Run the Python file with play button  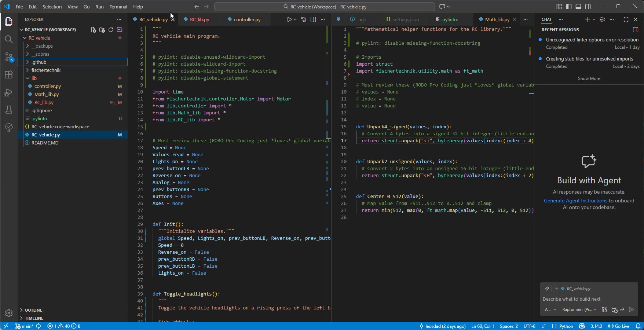click(x=289, y=19)
